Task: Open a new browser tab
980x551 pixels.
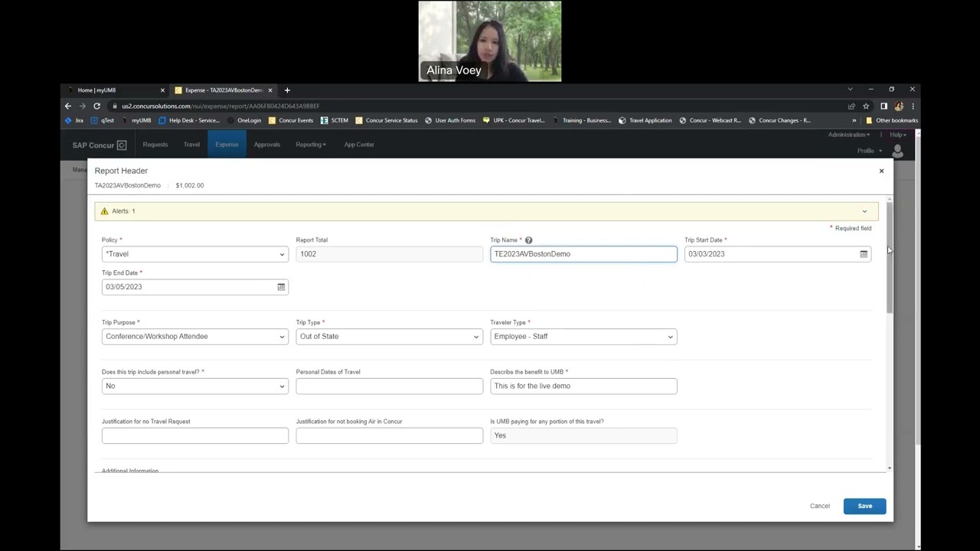Action: tap(287, 90)
